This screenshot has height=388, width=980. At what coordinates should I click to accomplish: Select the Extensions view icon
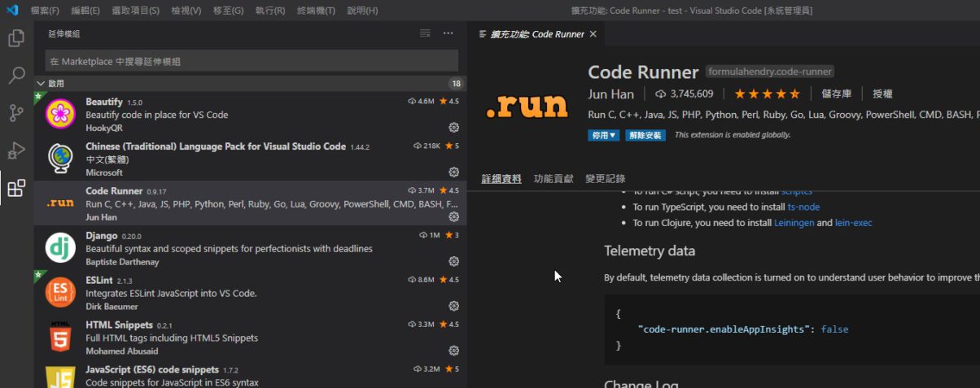pos(16,189)
